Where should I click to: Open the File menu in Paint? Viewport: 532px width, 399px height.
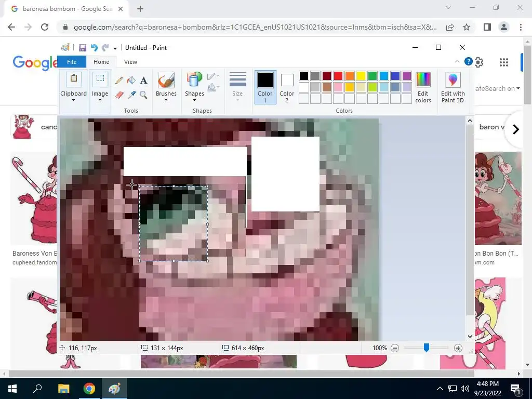coord(72,62)
